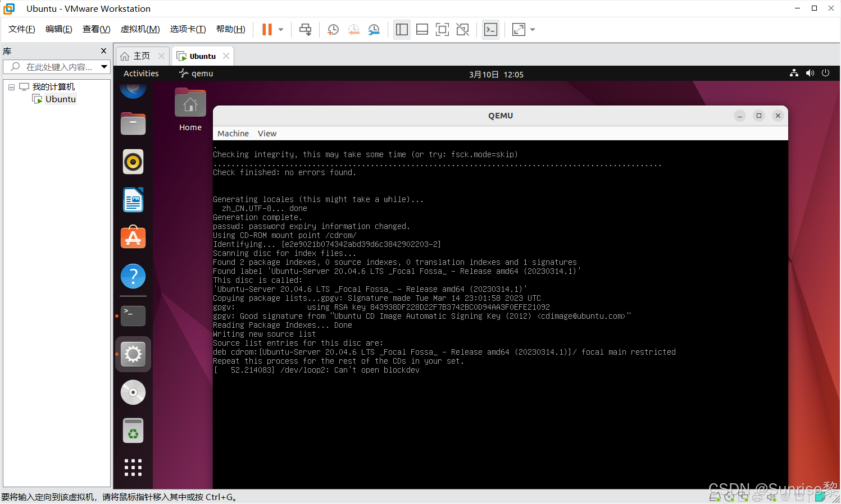Minimize the QEMU window

[740, 116]
